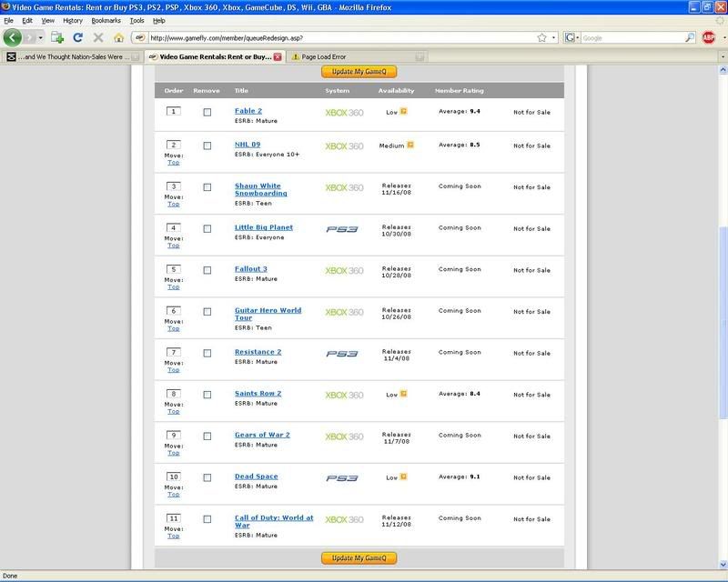
Task: Open the Gears of War 2 link
Action: [x=262, y=435]
